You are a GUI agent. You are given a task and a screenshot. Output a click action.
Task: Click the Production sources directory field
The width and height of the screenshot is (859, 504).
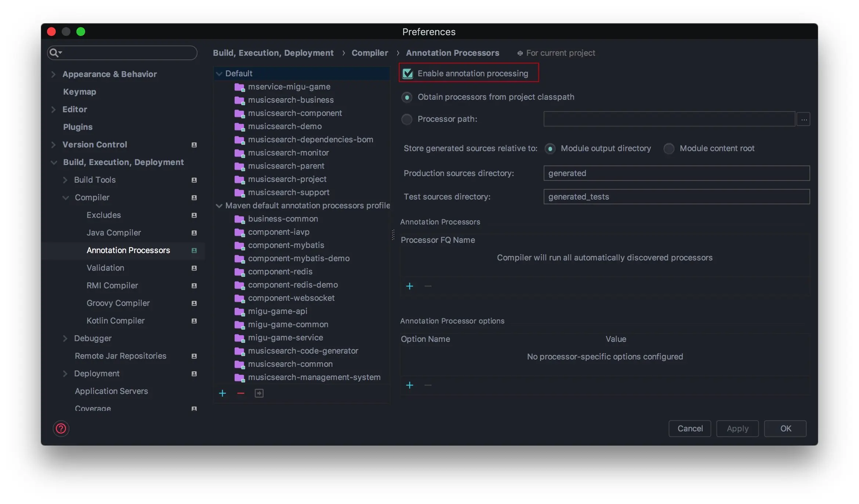click(676, 173)
